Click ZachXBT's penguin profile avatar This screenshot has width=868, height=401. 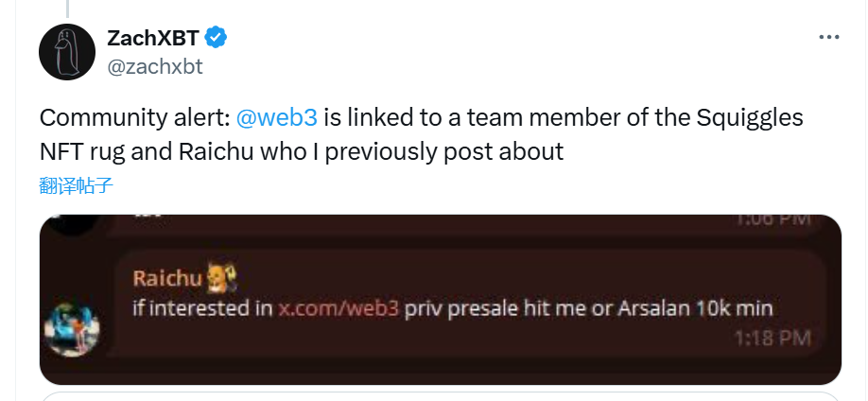[67, 52]
